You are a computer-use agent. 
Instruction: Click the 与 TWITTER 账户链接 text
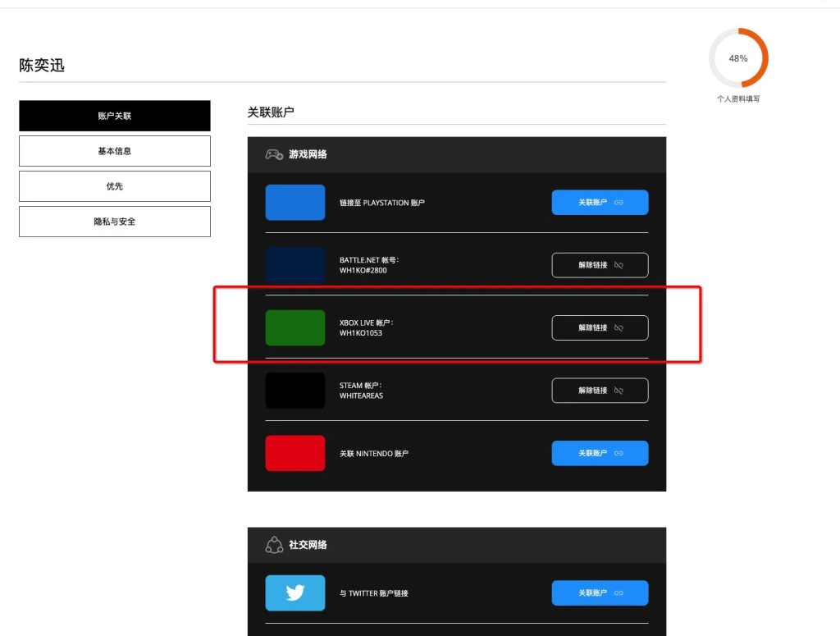point(374,593)
